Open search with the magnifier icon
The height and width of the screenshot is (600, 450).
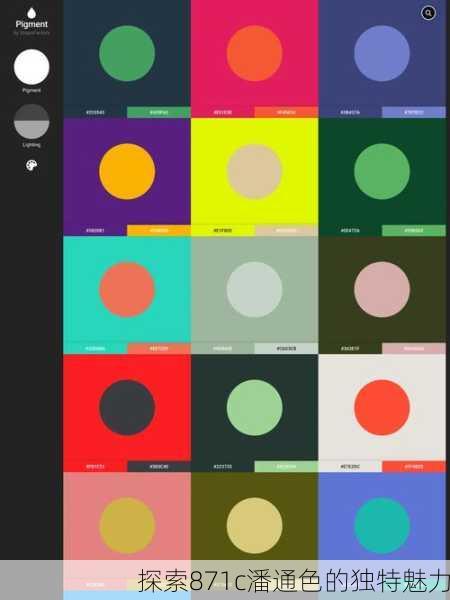(428, 13)
